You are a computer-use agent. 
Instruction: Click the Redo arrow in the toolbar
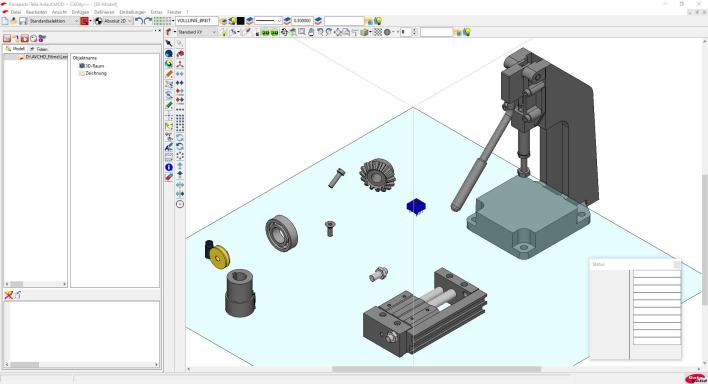pos(147,21)
